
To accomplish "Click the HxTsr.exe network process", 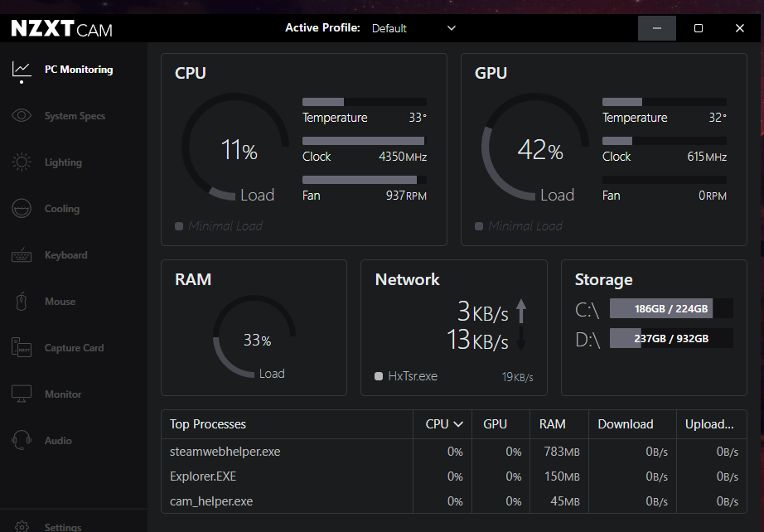I will coord(412,376).
